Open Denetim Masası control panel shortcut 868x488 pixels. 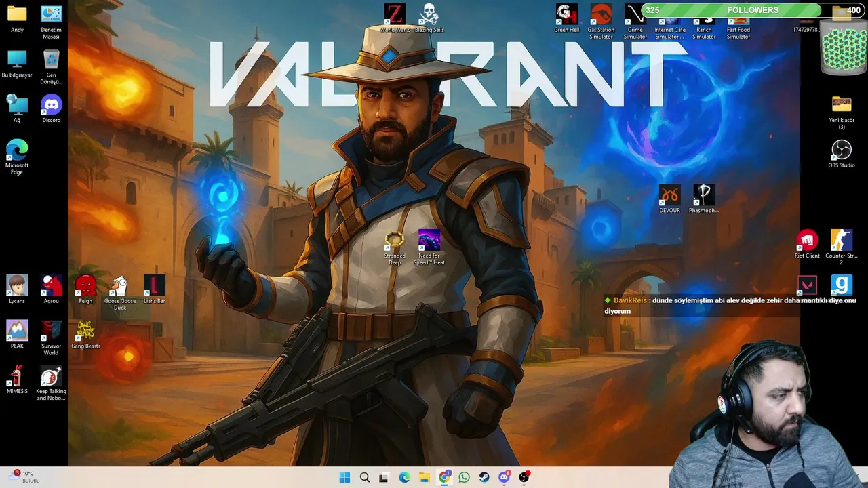pyautogui.click(x=51, y=22)
